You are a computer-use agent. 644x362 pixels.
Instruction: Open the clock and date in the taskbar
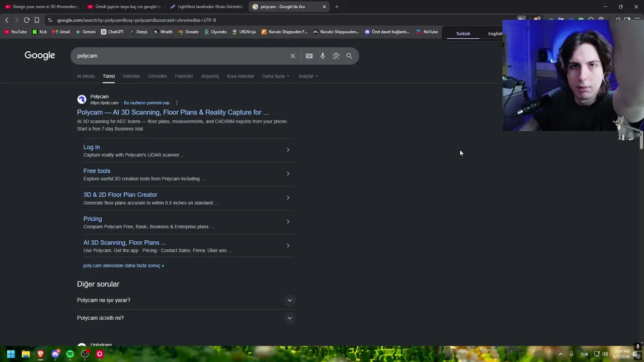click(x=621, y=354)
